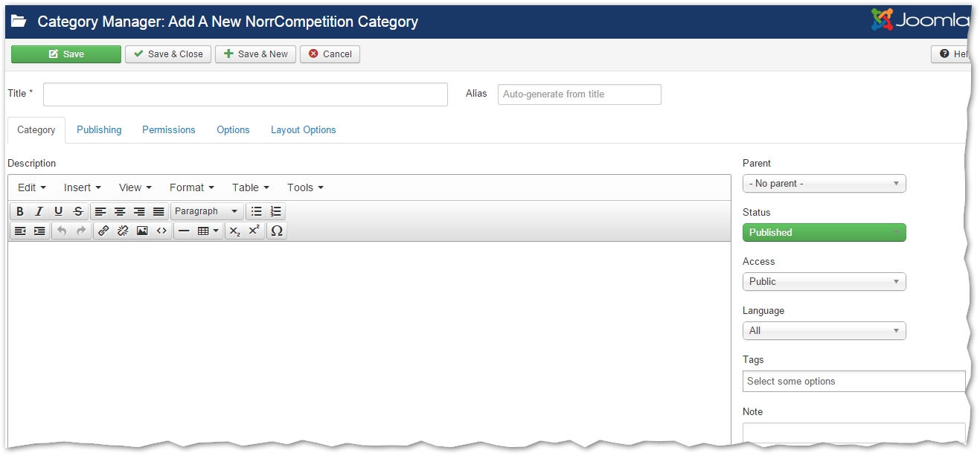Insert a bulleted list

pyautogui.click(x=257, y=211)
